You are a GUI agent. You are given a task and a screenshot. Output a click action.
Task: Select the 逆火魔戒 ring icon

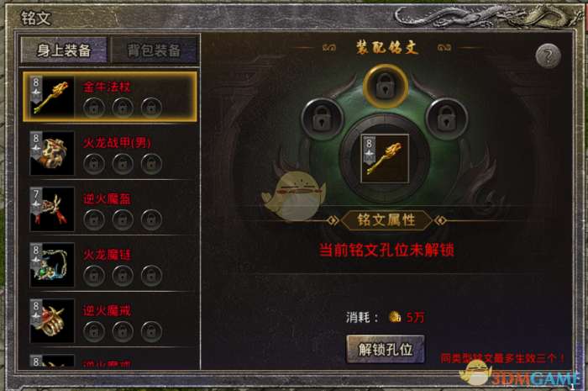coord(52,320)
